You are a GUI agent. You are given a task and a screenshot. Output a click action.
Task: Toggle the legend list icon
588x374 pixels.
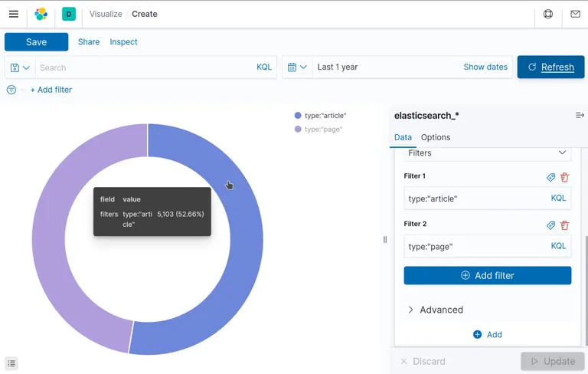pos(11,363)
